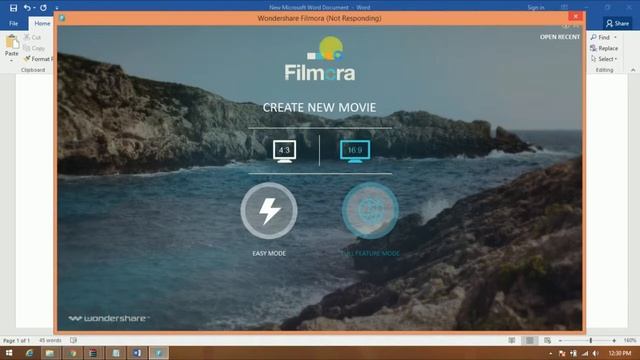Click Cut in Word's Clipboard group

(x=33, y=37)
